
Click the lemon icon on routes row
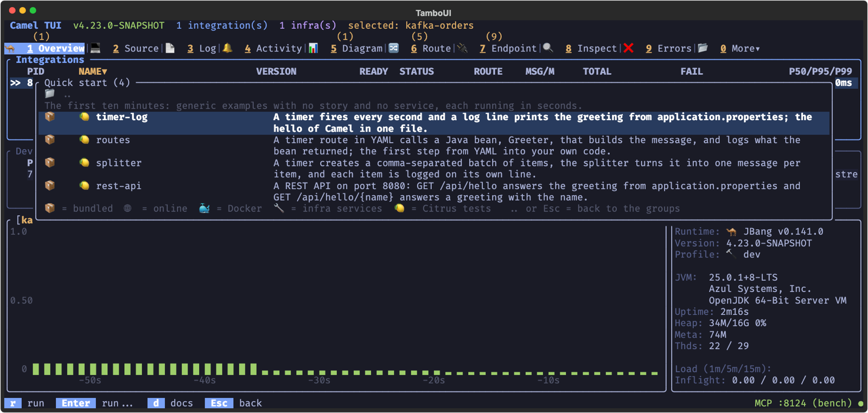[84, 140]
